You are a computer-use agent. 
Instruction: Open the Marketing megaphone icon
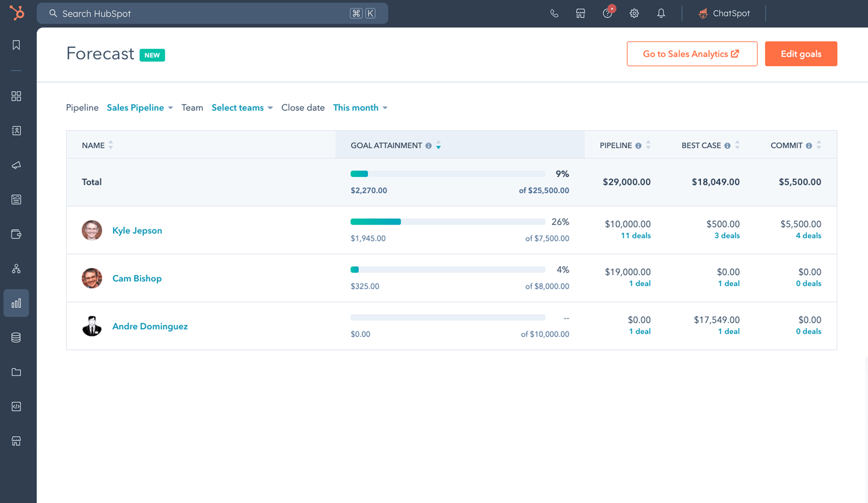(16, 165)
